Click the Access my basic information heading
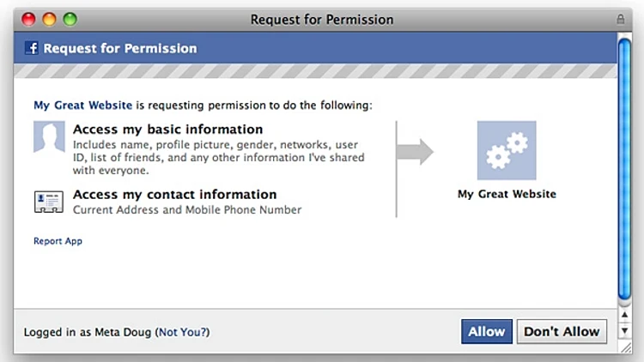The height and width of the screenshot is (362, 644). [167, 130]
